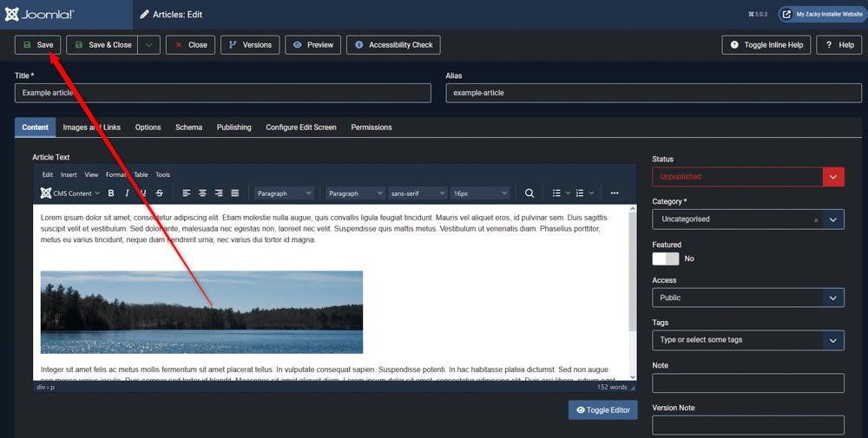Image resolution: width=868 pixels, height=438 pixels.
Task: Open article Versions
Action: tap(250, 45)
